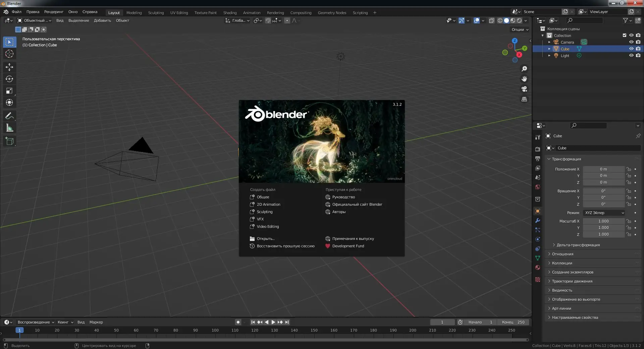Expand the Отношения panel
This screenshot has width=644, height=349.
click(x=562, y=254)
